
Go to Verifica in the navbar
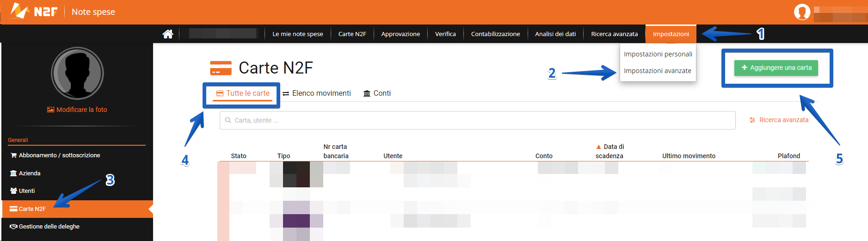[x=445, y=34]
